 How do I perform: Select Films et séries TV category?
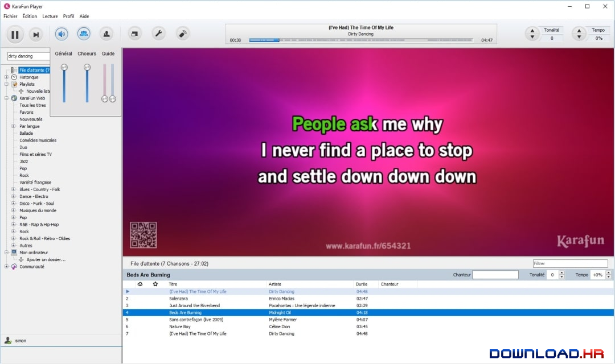(x=35, y=154)
